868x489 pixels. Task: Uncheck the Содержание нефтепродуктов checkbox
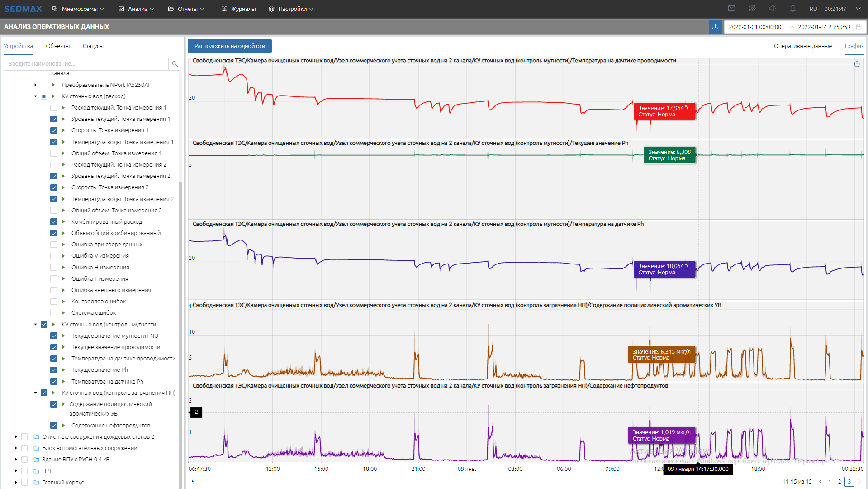[x=53, y=426]
